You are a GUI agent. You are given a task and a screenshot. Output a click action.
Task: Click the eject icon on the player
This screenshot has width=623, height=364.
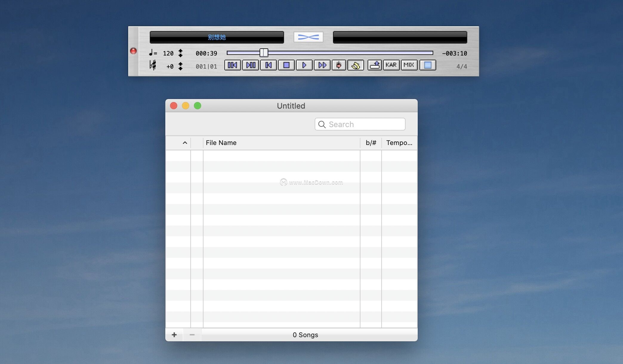pos(375,65)
